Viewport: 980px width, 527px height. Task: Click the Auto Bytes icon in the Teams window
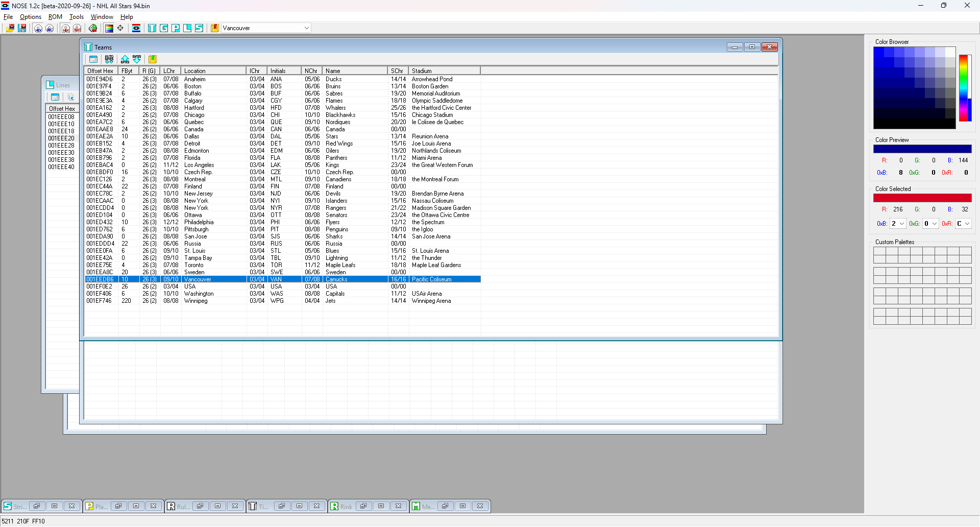(109, 59)
